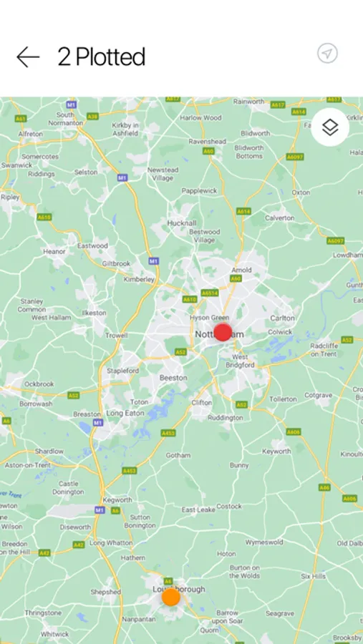This screenshot has width=363, height=644.
Task: Tap the A52 road badge near Beeston
Action: pyautogui.click(x=180, y=352)
